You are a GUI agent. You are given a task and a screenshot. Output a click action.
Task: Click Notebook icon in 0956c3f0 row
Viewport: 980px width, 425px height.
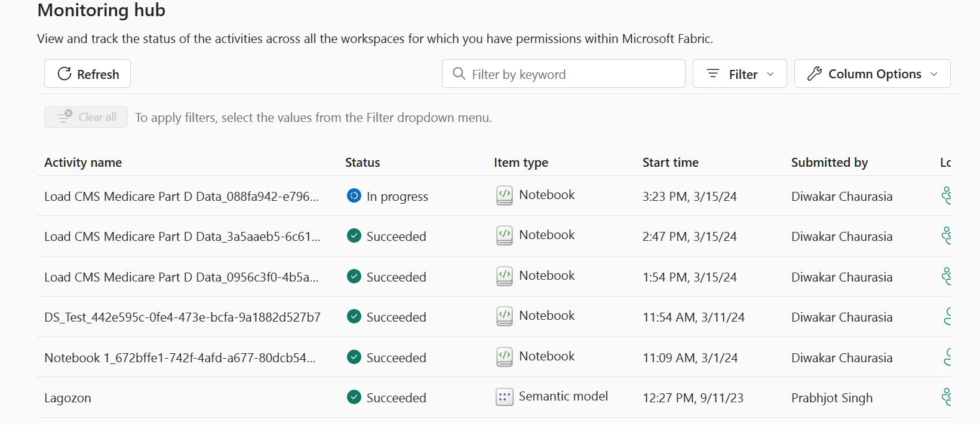pyautogui.click(x=505, y=276)
